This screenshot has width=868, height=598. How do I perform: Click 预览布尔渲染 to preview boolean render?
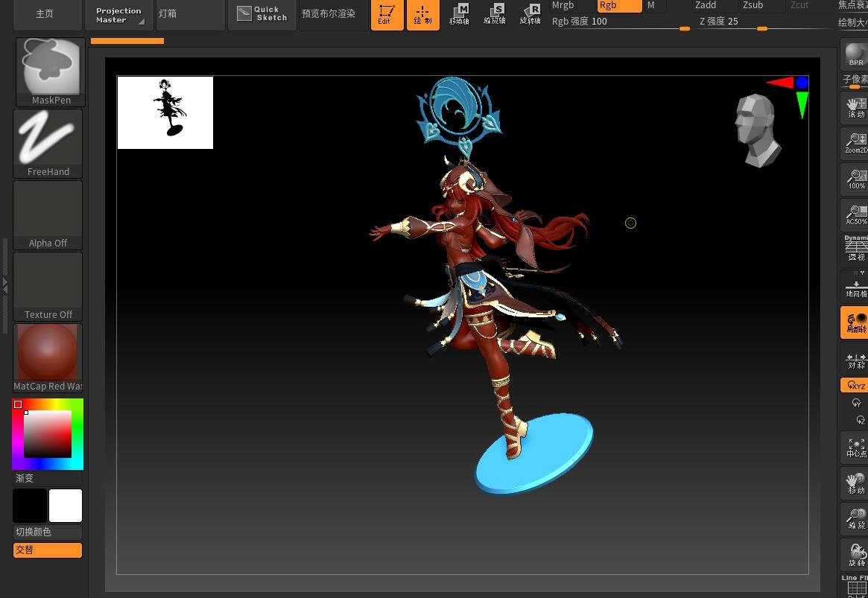[329, 13]
